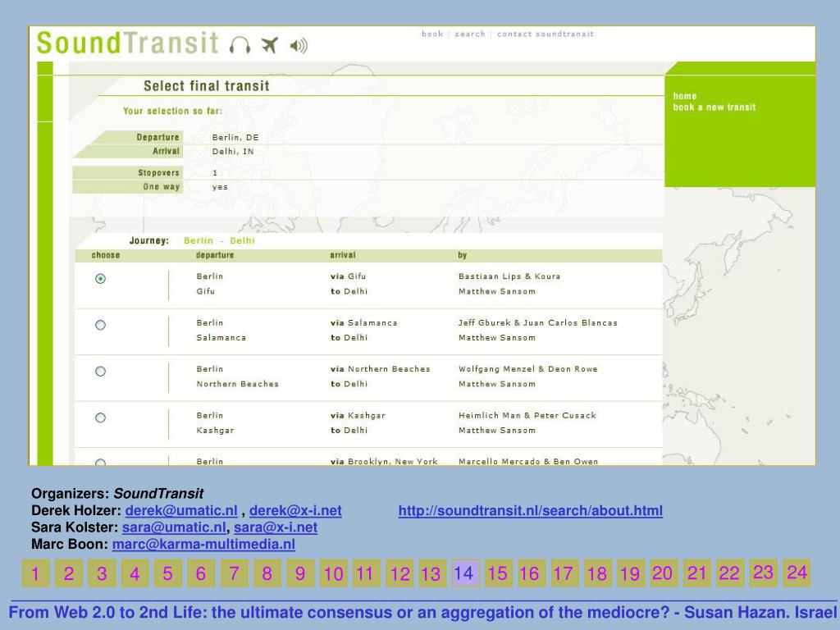Open derek@umatic.nl email link

tap(181, 510)
